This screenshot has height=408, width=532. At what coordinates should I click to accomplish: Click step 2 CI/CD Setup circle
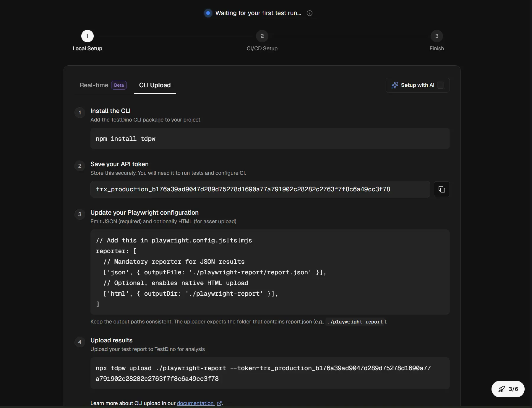[x=262, y=36]
